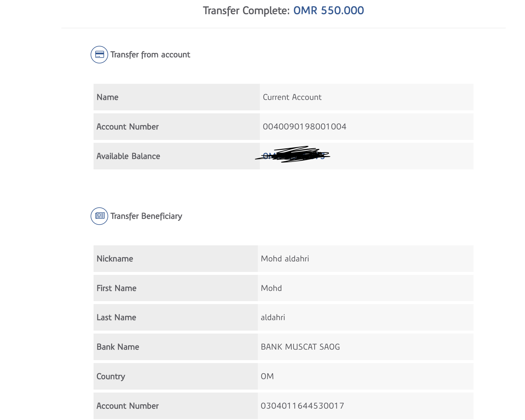
Task: Select the 'Transfer Complete:' heading text
Action: tap(246, 11)
